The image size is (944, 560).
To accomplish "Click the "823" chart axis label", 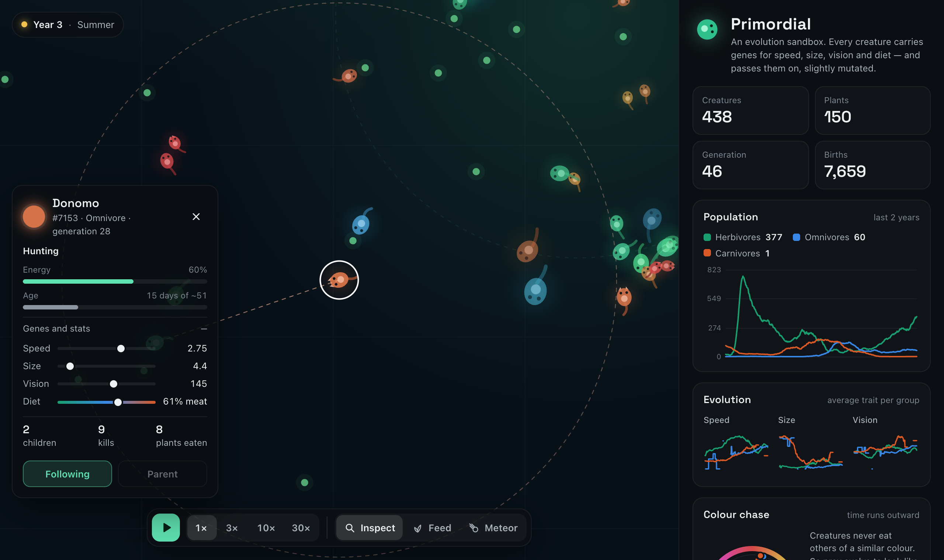I will [714, 269].
